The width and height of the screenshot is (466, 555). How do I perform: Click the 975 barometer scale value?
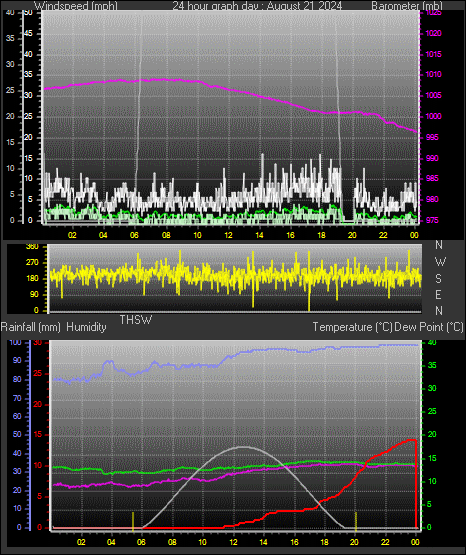point(432,221)
